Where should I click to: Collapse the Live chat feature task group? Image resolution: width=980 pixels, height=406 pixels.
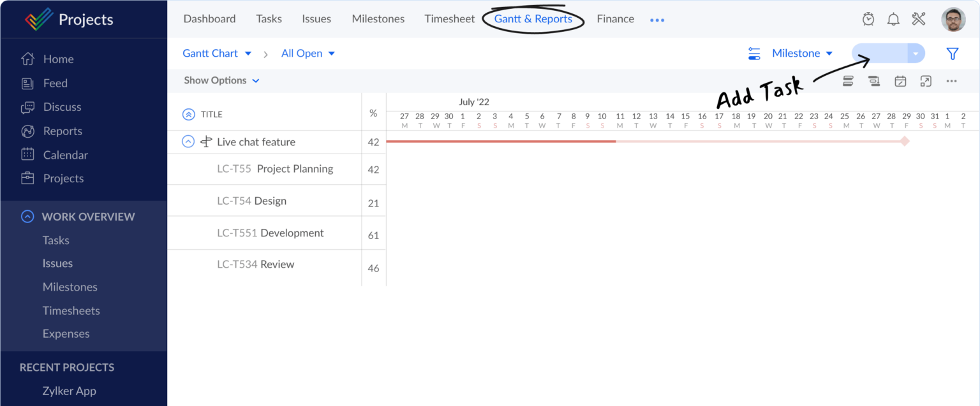188,141
